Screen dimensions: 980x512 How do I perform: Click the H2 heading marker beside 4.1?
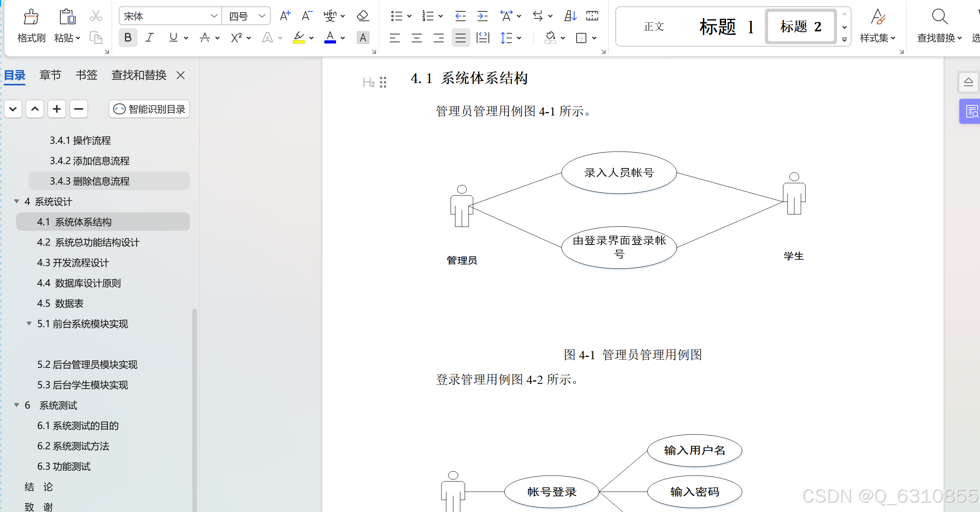pyautogui.click(x=369, y=82)
